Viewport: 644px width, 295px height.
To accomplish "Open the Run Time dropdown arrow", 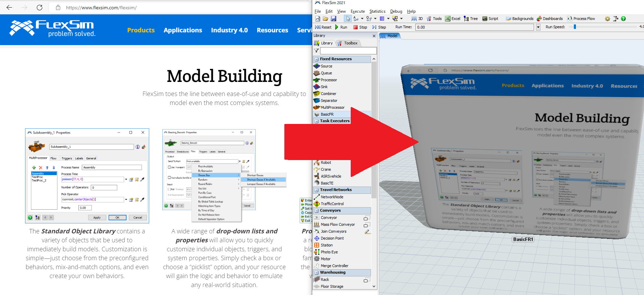I will [538, 27].
